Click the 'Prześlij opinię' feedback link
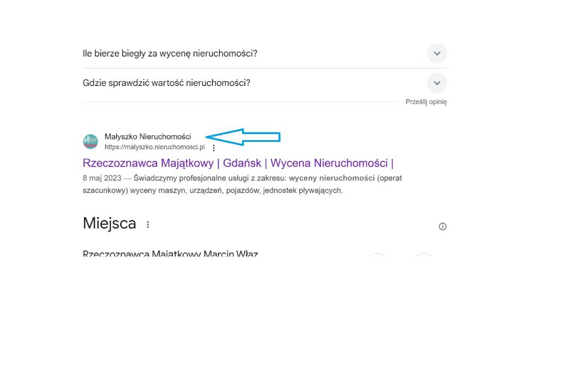The height and width of the screenshot is (386, 588). (x=426, y=102)
